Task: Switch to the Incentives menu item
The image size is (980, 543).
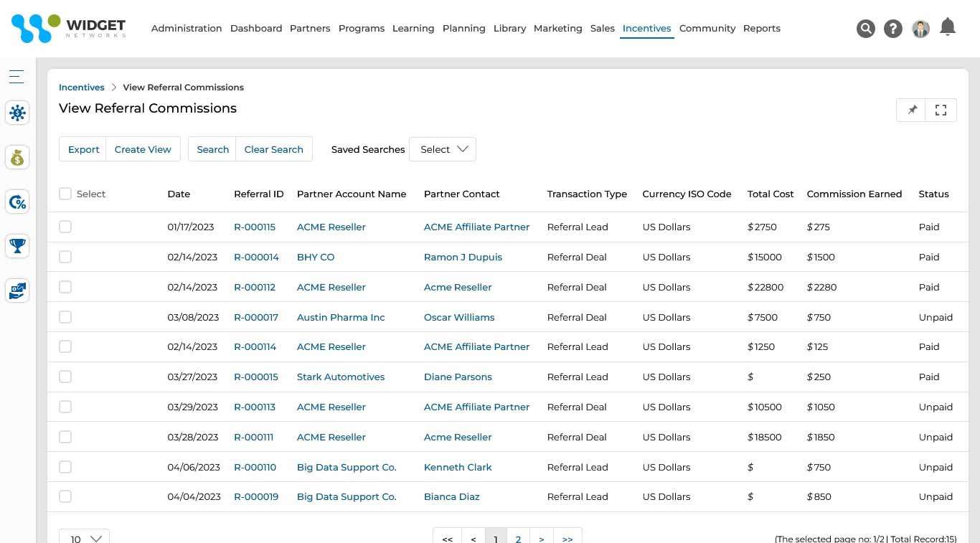Action: pyautogui.click(x=646, y=28)
